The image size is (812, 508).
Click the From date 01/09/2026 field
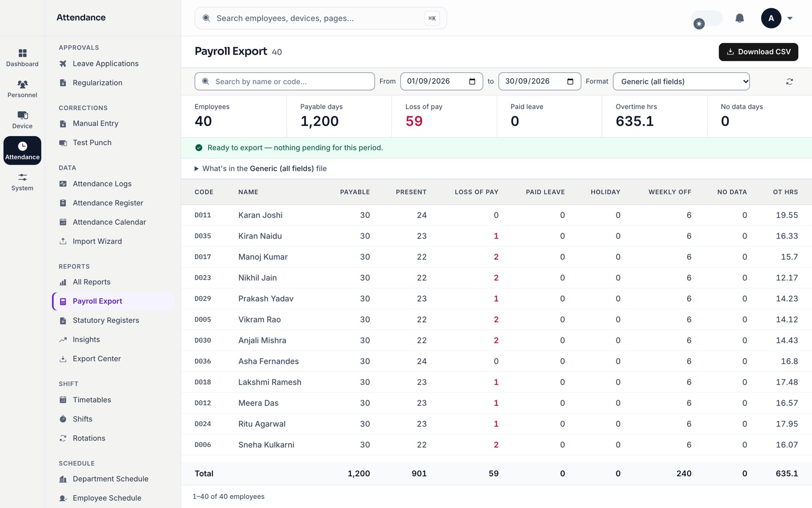442,81
